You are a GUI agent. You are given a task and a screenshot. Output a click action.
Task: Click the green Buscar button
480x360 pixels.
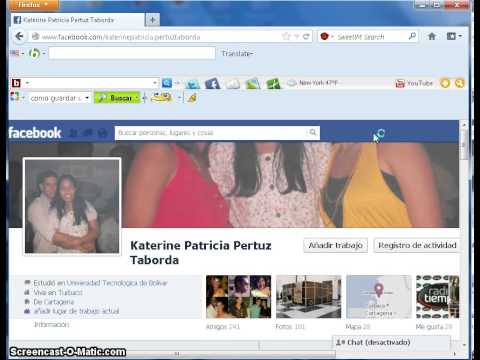tap(117, 98)
